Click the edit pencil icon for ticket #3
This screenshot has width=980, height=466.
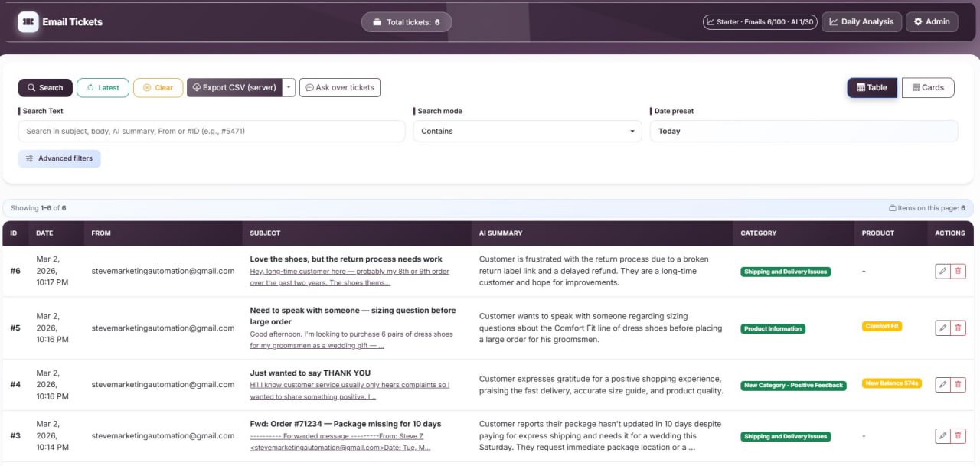(942, 436)
